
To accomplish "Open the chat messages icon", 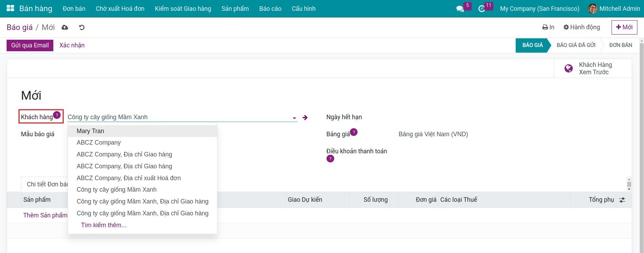I will pyautogui.click(x=460, y=9).
